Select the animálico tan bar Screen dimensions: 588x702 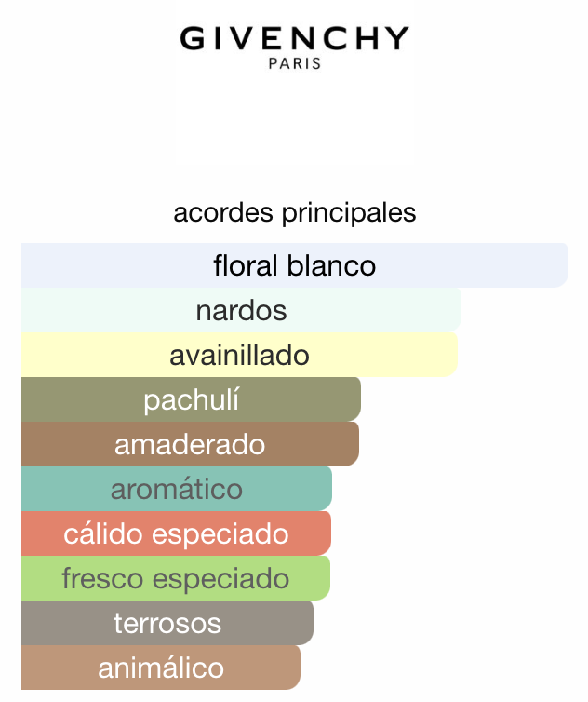(x=161, y=668)
